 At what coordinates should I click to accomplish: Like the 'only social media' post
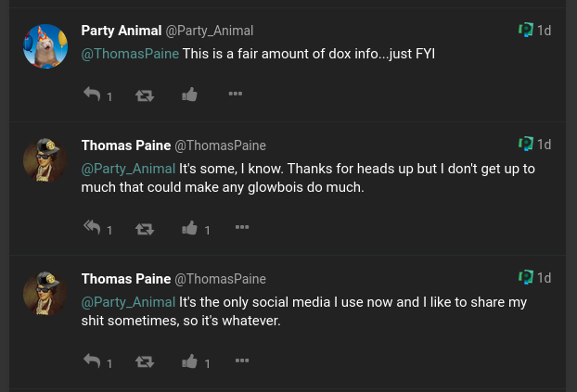[x=189, y=361]
